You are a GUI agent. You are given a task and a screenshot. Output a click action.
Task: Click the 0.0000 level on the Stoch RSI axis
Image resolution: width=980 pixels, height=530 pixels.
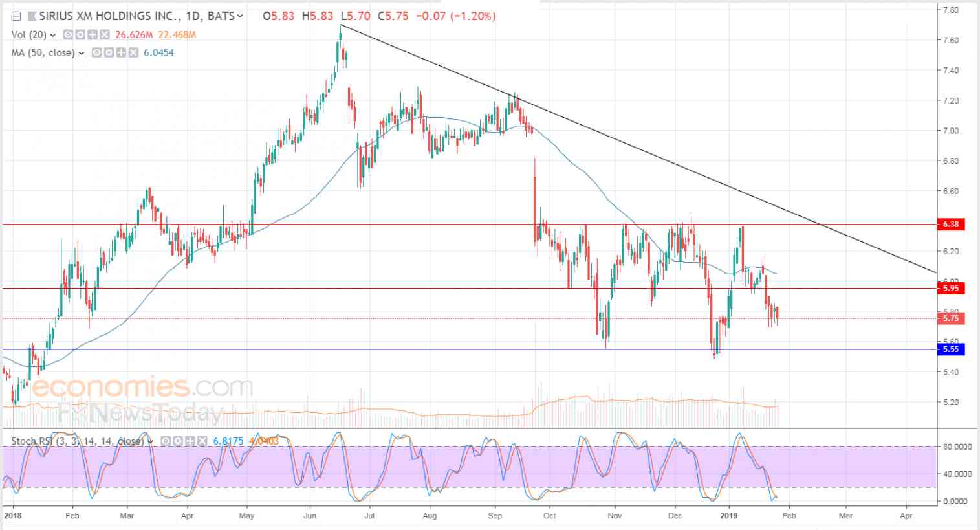tap(955, 502)
